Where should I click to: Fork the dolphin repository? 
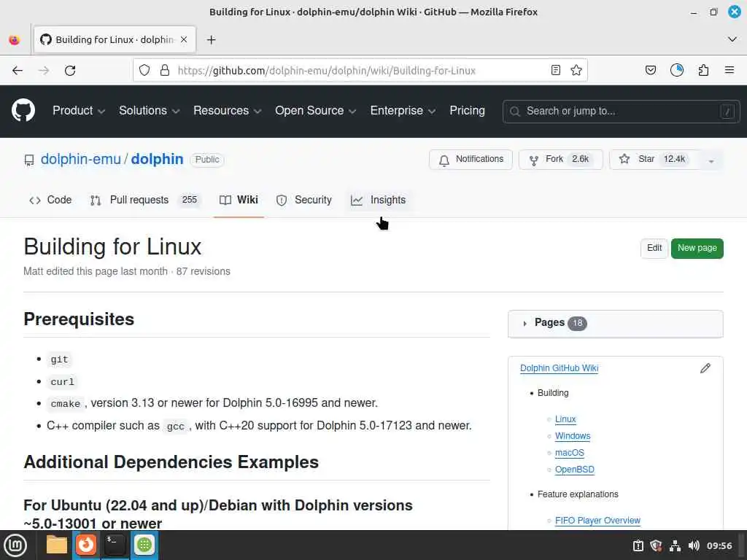[x=561, y=160]
